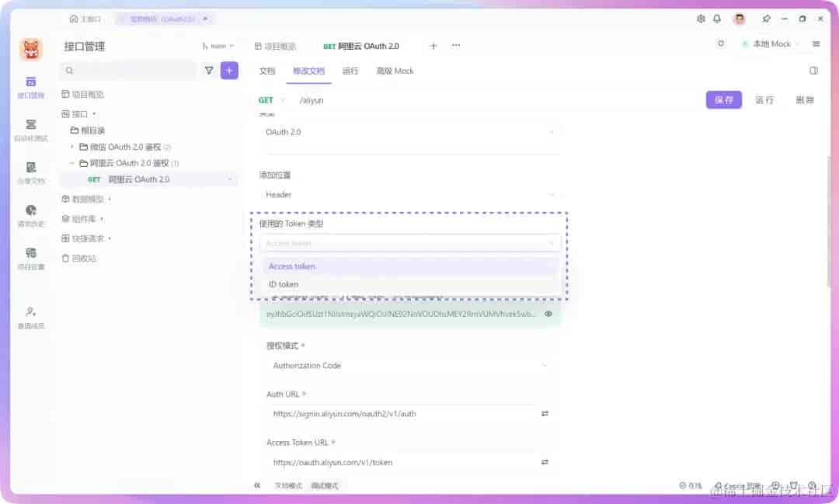Expand the 微信 OAuth 2.0 鉴权 folder
This screenshot has height=504, width=839.
71,147
